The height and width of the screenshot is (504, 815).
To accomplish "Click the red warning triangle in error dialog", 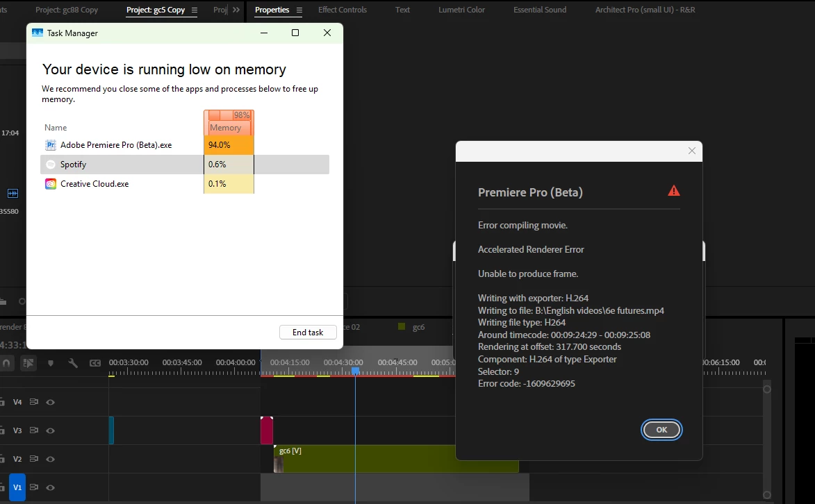I will click(x=674, y=191).
